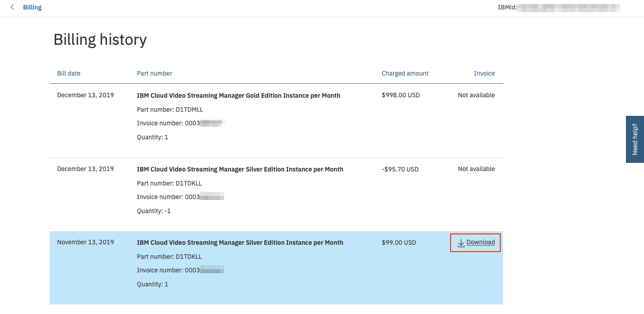Click Not available in the -$95.70 row

point(476,169)
